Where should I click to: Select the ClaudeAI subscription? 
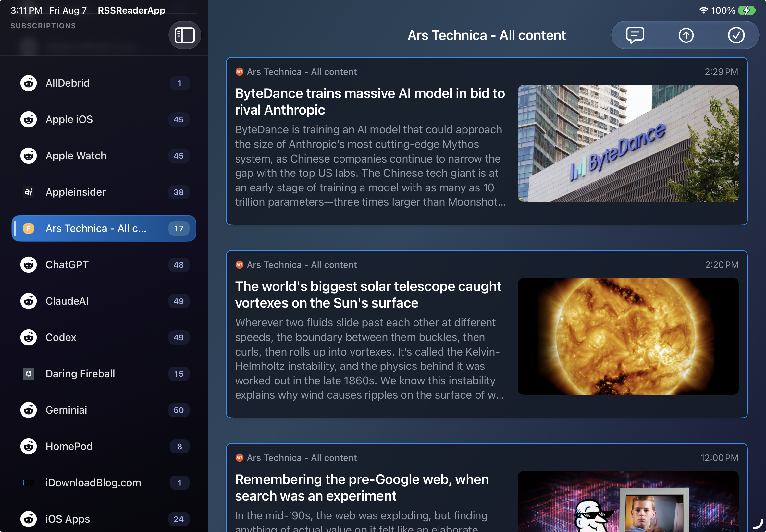[x=104, y=301]
